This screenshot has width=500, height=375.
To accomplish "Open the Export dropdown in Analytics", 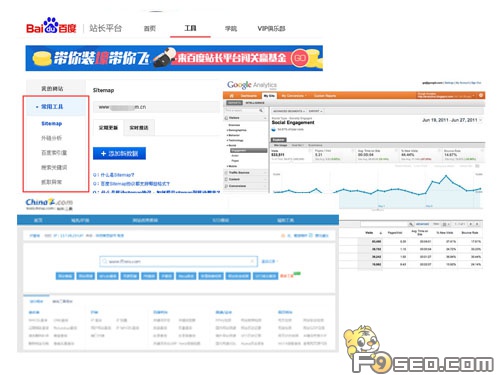I will click(316, 111).
